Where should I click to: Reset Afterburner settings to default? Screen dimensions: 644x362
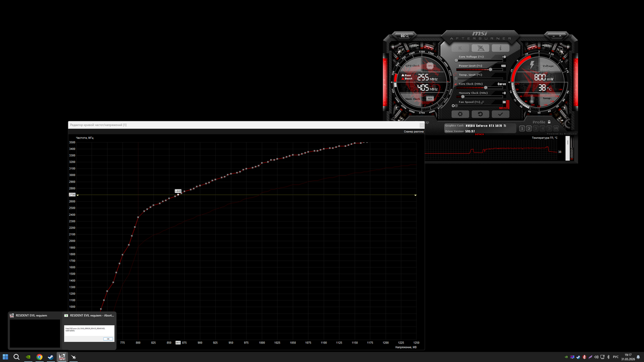pos(480,114)
